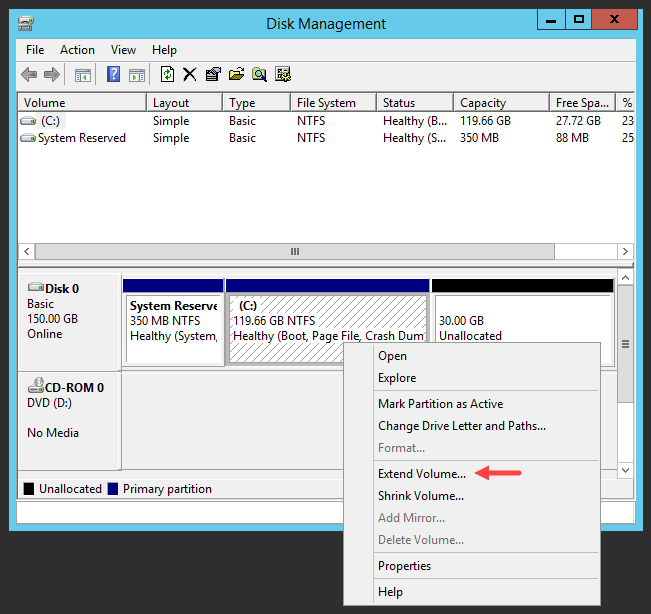Click the horizontal scrollbar left arrow

tap(27, 252)
